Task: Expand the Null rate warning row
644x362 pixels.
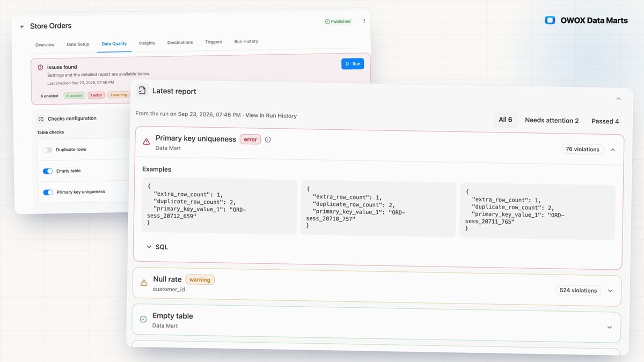Action: tap(610, 291)
